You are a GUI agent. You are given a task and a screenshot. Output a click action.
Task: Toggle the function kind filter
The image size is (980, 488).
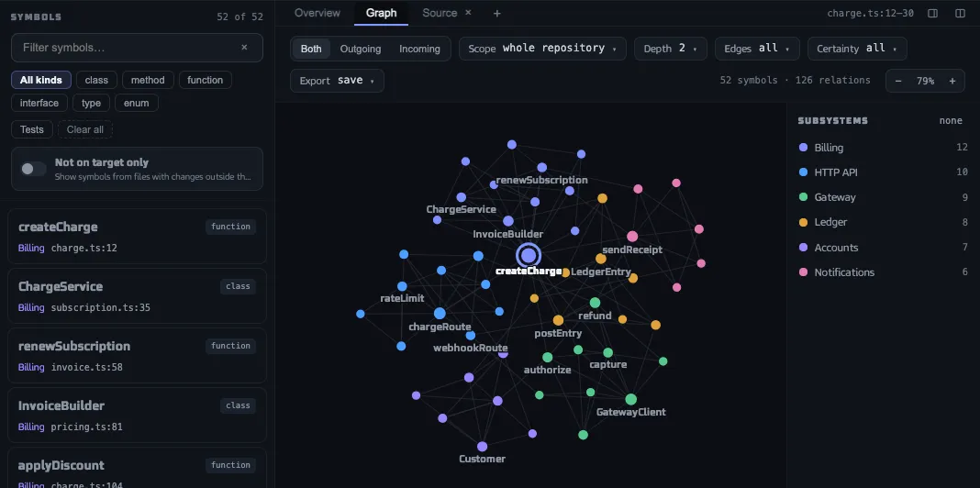[x=205, y=80]
